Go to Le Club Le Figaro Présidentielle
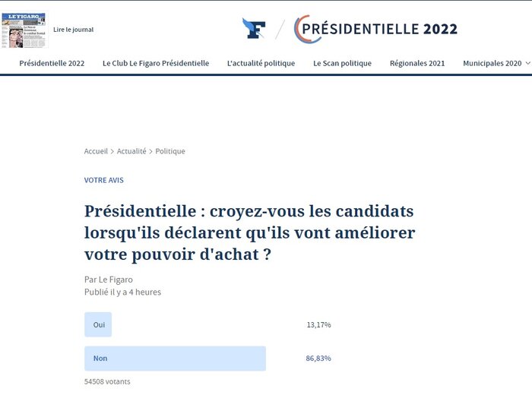This screenshot has width=532, height=417. click(x=156, y=63)
